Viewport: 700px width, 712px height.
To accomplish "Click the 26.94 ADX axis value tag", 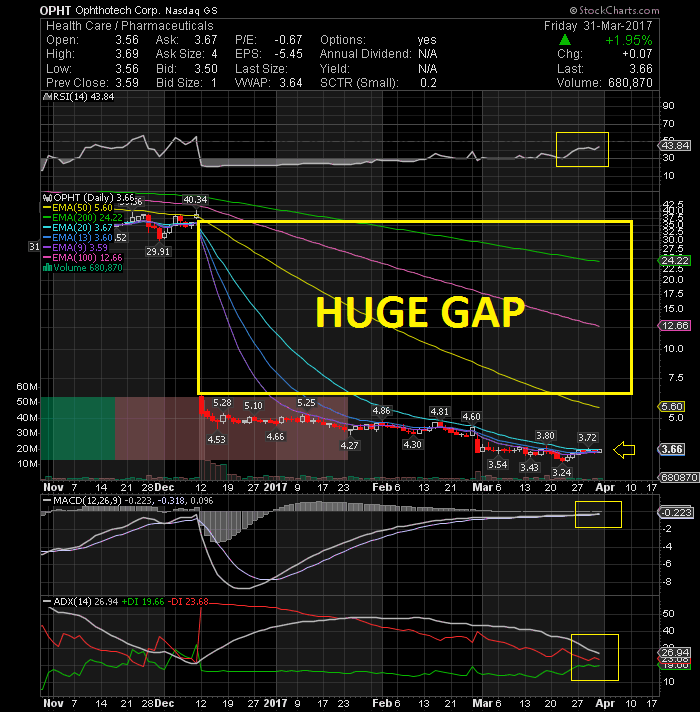I will tap(675, 652).
